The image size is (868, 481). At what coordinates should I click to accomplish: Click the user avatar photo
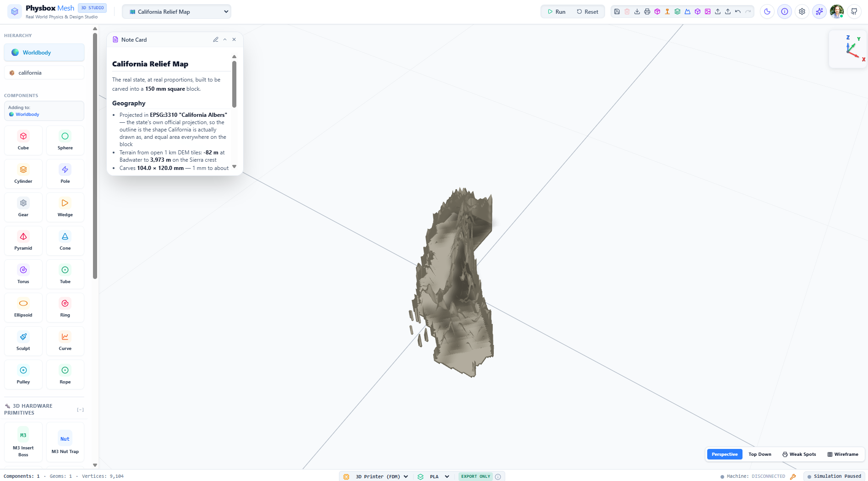[837, 11]
